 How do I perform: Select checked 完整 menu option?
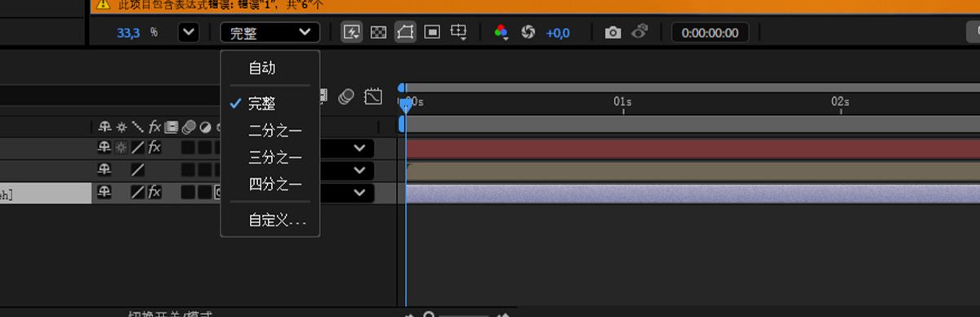pyautogui.click(x=270, y=104)
